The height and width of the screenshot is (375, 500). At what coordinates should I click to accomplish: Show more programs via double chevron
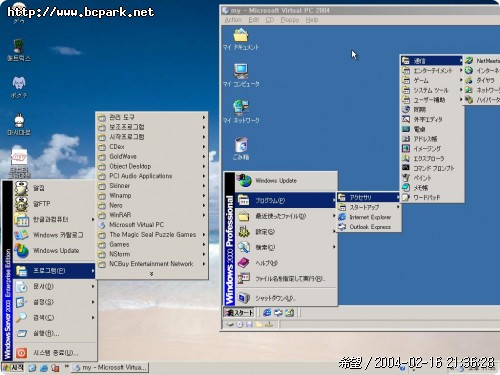click(x=152, y=274)
